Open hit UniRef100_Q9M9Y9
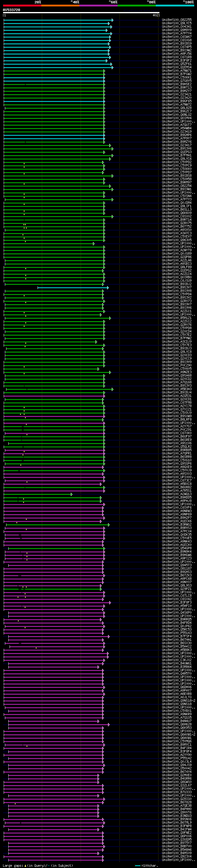 [x=177, y=30]
